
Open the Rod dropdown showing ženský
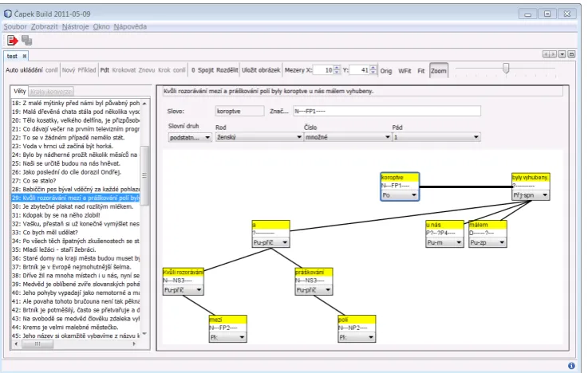(x=259, y=137)
